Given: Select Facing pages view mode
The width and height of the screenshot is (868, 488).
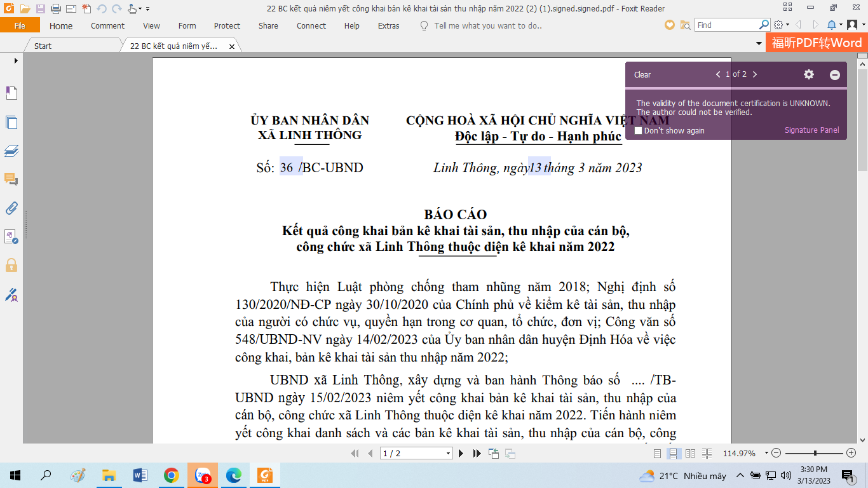Looking at the screenshot, I should click(x=690, y=453).
